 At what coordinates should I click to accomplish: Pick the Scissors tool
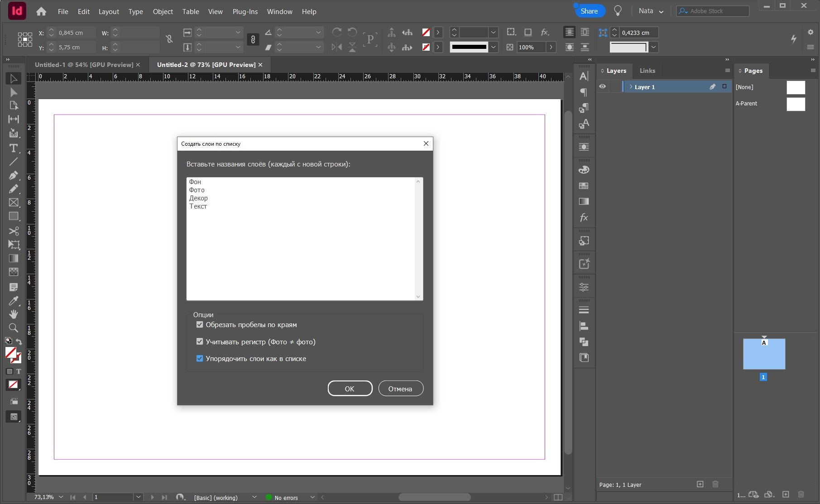14,231
